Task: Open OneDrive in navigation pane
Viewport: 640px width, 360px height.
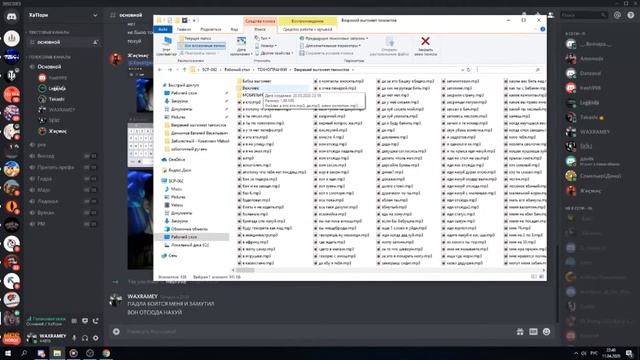Action: tap(175, 160)
